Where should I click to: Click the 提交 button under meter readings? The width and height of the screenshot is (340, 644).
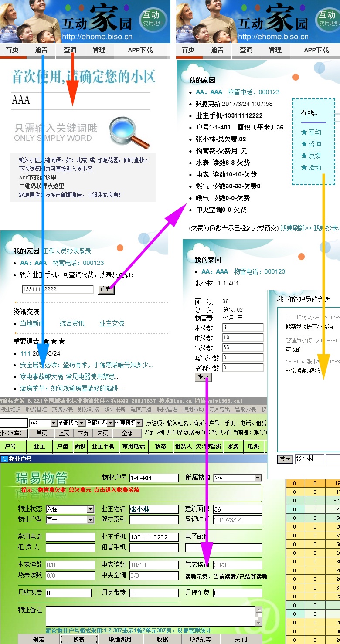click(204, 376)
